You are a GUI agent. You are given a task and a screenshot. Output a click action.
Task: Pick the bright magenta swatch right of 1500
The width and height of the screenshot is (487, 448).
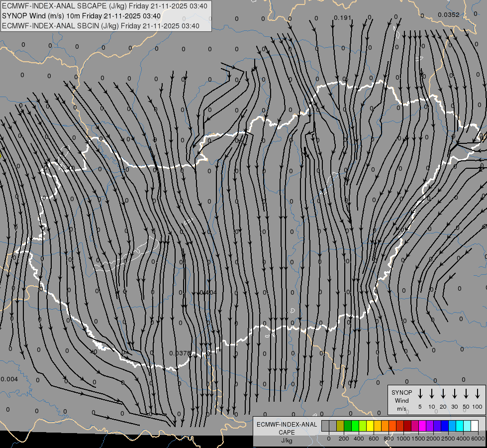tap(422, 426)
